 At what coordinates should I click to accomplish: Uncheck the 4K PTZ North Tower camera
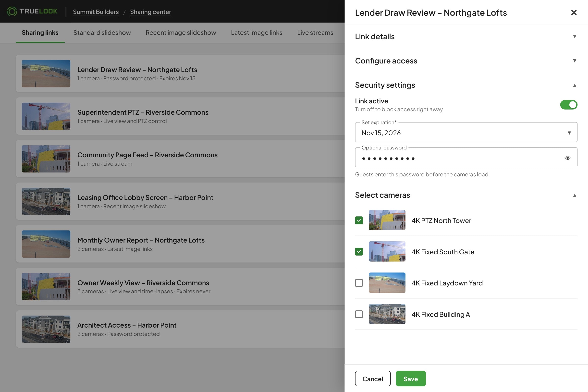click(x=359, y=220)
